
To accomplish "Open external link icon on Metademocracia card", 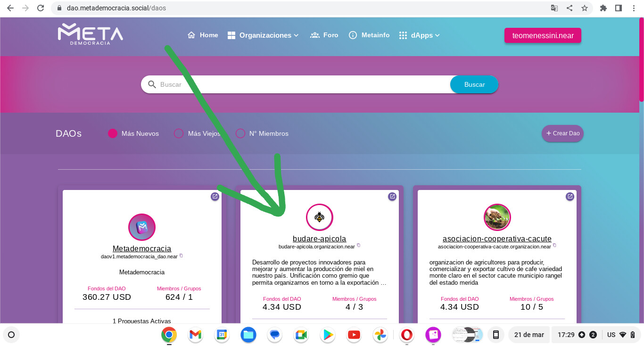I will tap(215, 197).
